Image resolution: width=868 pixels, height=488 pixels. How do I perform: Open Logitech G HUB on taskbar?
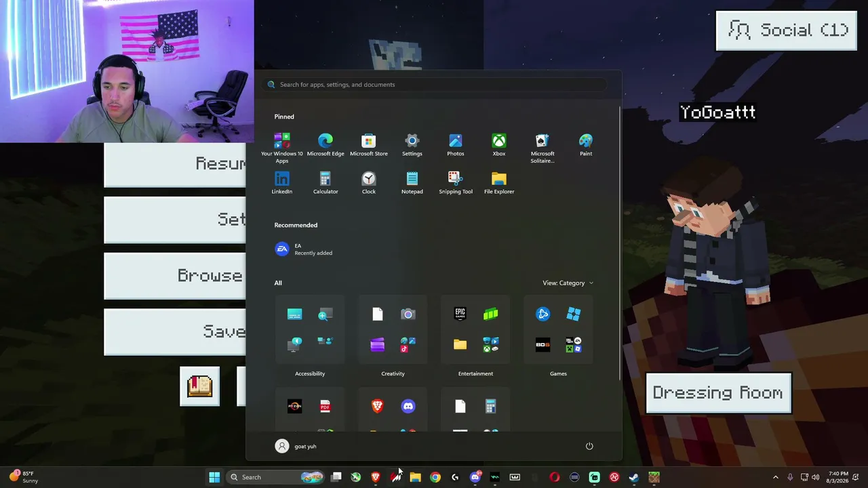click(455, 477)
